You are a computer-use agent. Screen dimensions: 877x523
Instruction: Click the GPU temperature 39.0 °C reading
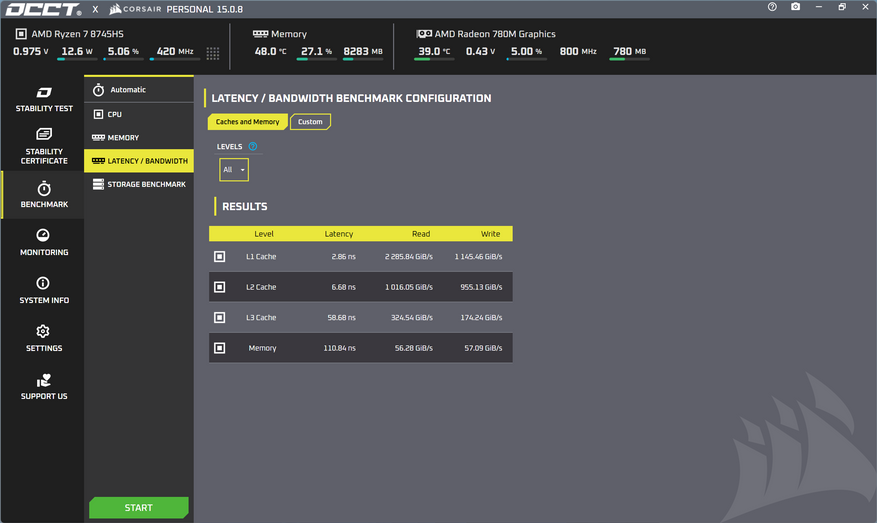[x=435, y=51]
